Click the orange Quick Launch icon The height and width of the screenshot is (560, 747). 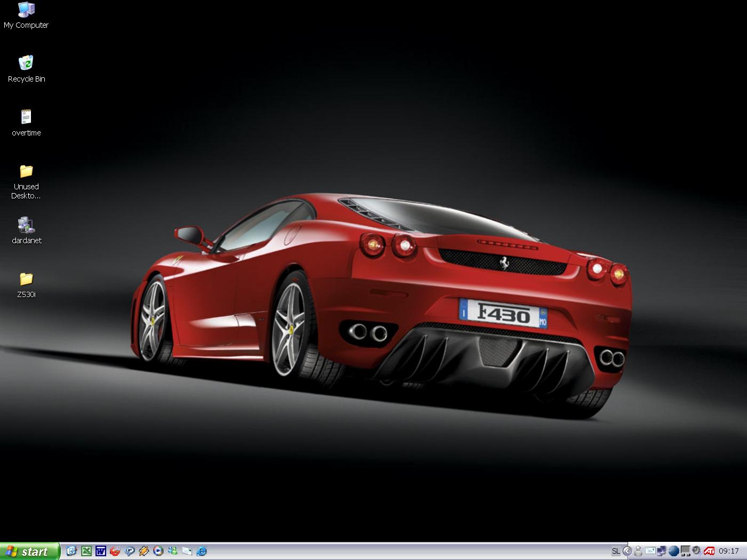tap(144, 551)
